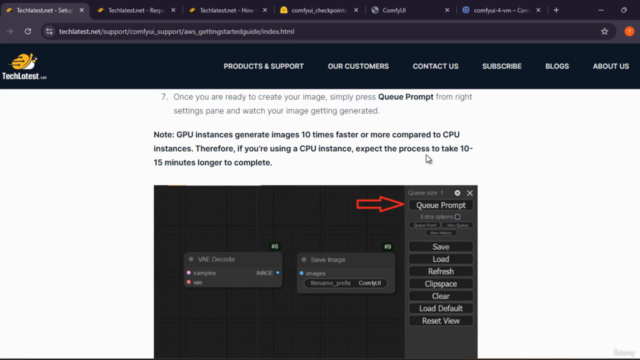Open site information icon in address bar
Image resolution: width=640 pixels, height=360 pixels.
pos(49,31)
